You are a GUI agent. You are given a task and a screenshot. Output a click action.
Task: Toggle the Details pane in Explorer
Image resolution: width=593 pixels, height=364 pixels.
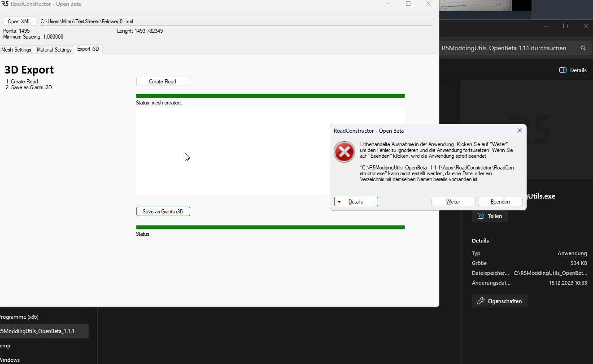point(573,70)
